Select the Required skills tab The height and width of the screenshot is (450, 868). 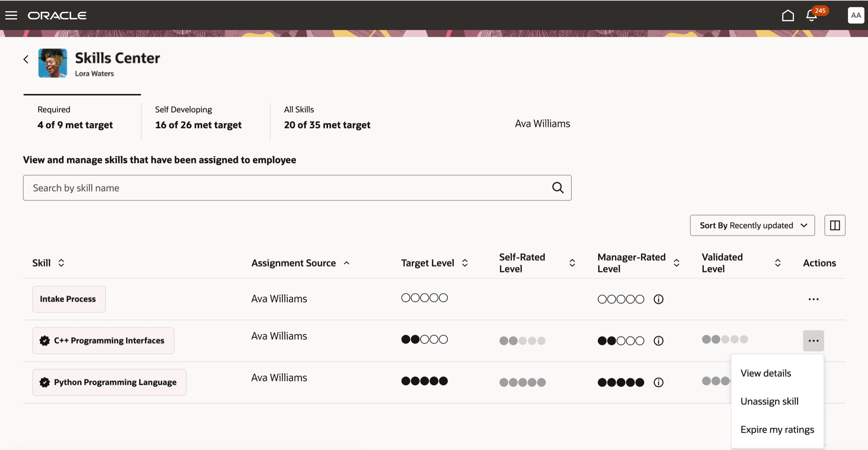pos(82,117)
